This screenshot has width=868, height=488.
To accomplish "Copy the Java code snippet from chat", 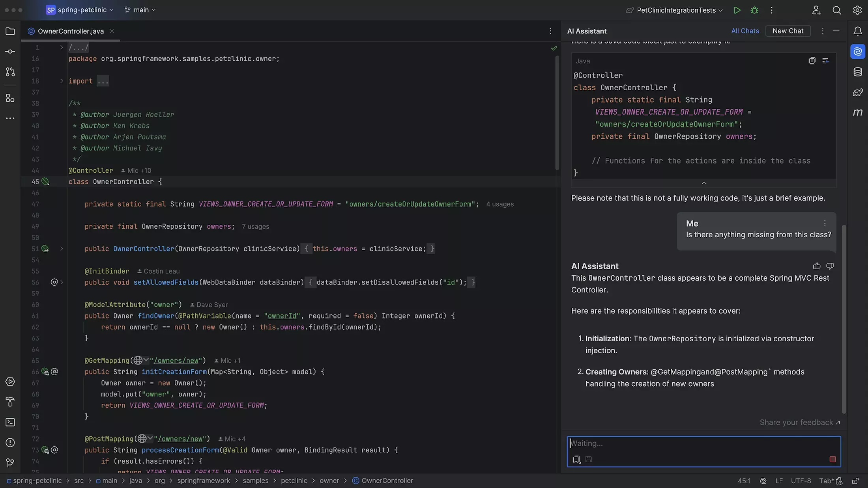I will pyautogui.click(x=812, y=60).
